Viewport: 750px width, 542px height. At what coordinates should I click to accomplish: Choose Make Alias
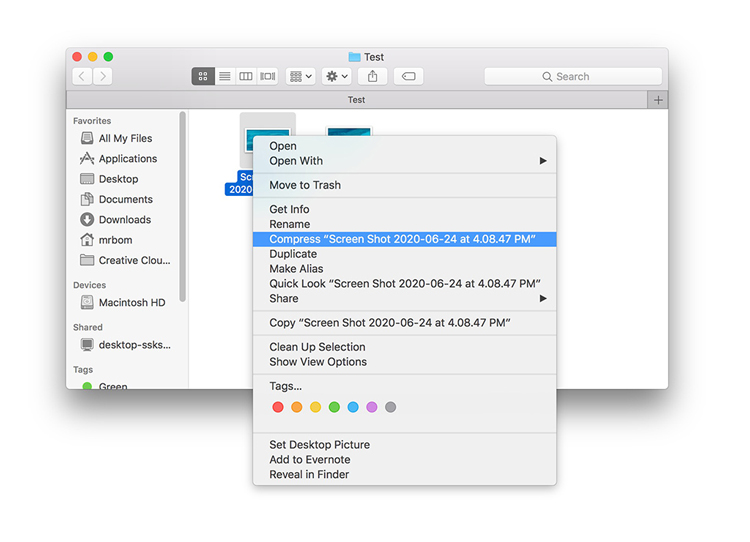click(x=404, y=269)
